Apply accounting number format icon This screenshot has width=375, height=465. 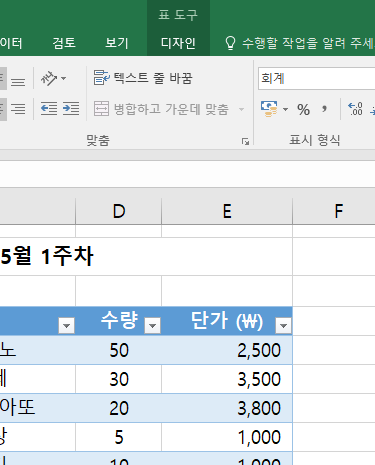pos(269,109)
